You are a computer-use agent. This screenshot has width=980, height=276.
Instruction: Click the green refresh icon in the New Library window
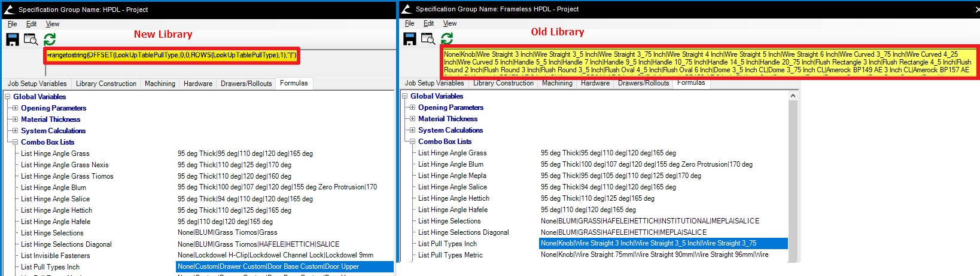(x=50, y=39)
